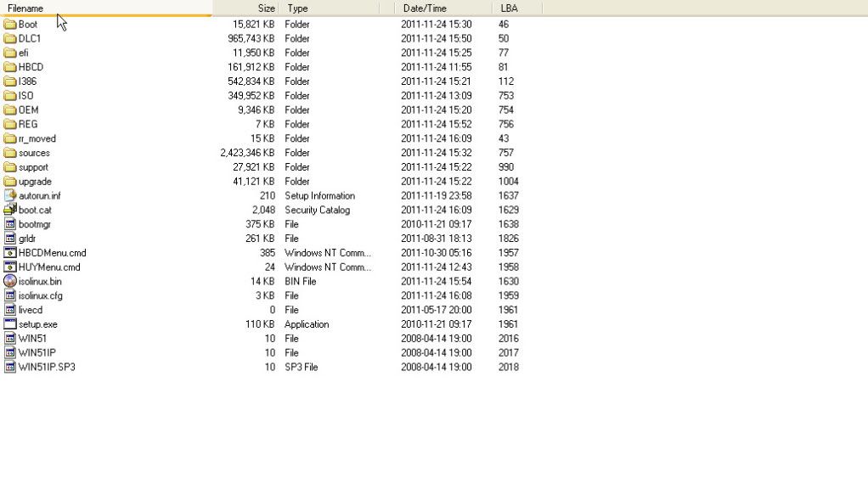Select the sources folder row
868x489 pixels.
[262, 153]
